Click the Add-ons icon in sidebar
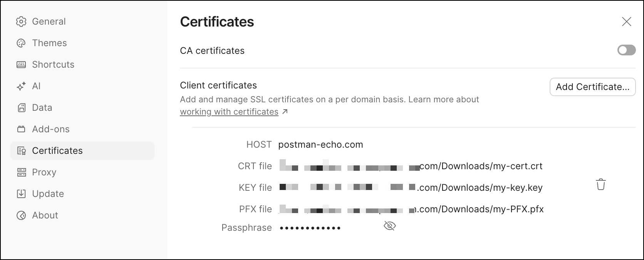 point(21,129)
